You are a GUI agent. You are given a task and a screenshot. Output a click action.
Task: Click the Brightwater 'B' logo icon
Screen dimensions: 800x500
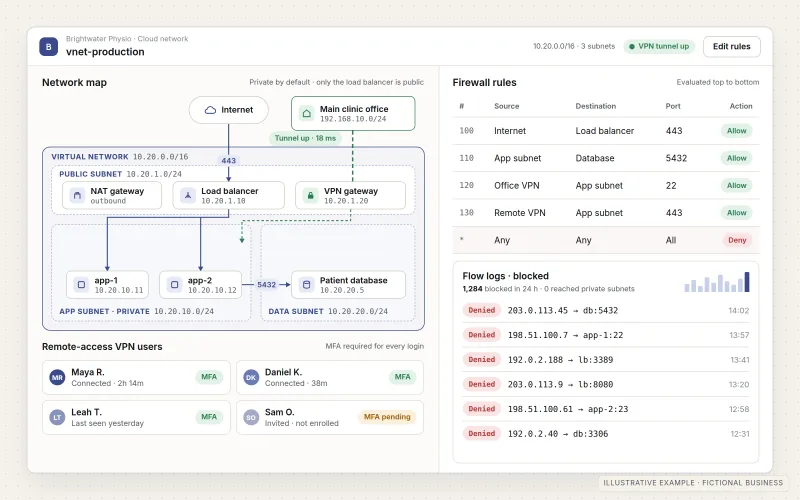[48, 46]
